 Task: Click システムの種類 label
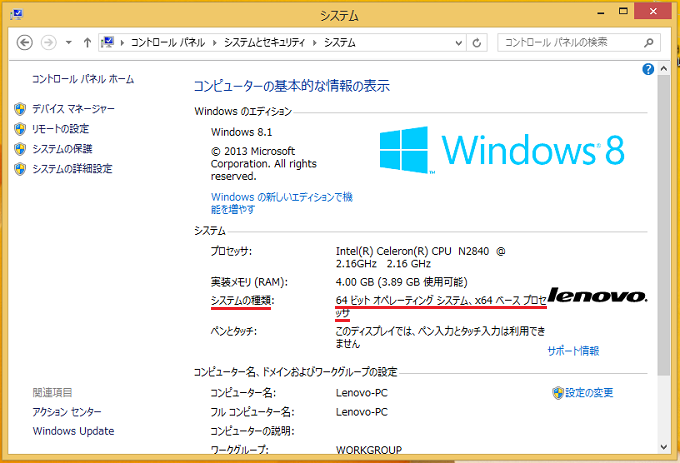(x=242, y=300)
